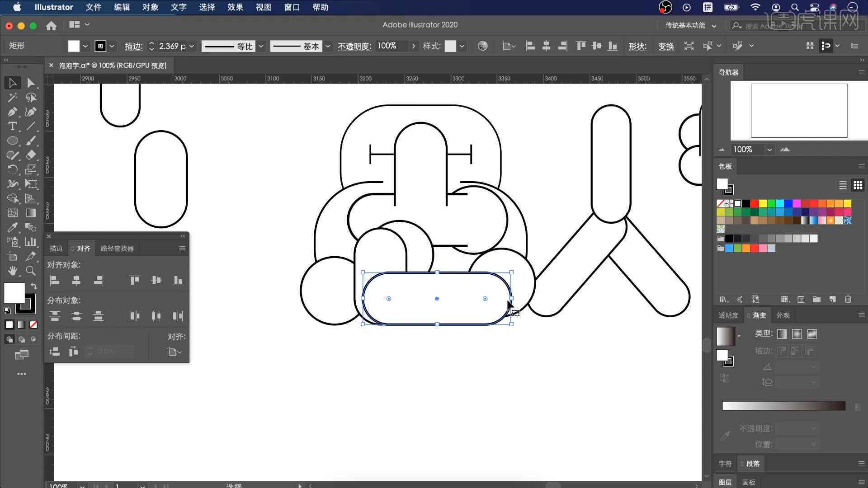Select the Paintbrush tool
Image resolution: width=868 pixels, height=488 pixels.
[31, 141]
